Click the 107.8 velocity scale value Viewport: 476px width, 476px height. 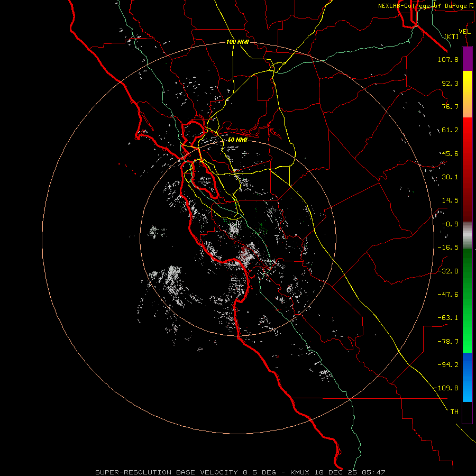pos(448,59)
